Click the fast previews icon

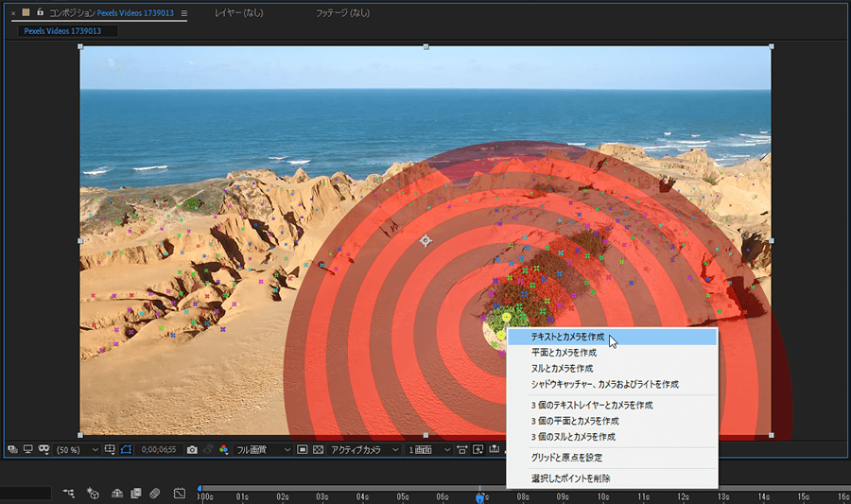[x=478, y=450]
